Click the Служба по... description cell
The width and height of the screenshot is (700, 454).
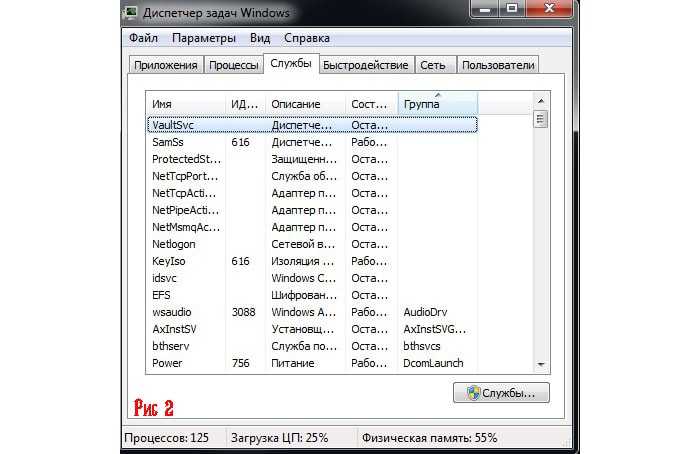tap(304, 346)
